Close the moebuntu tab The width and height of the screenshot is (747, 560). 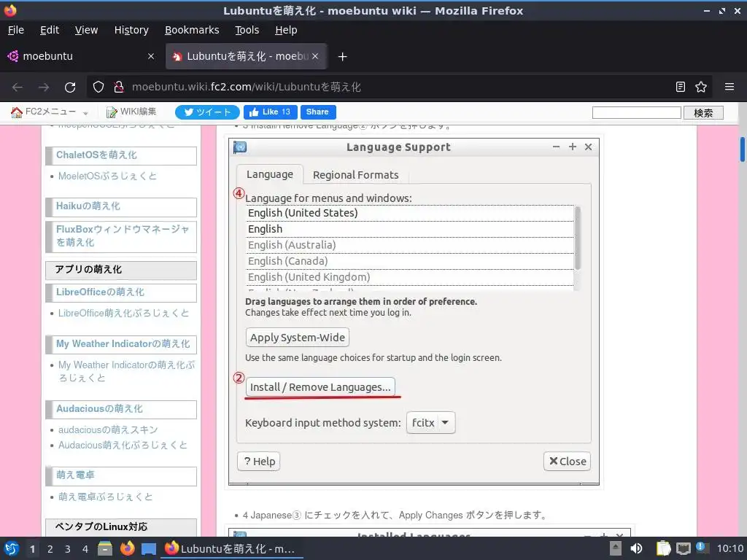(x=151, y=56)
